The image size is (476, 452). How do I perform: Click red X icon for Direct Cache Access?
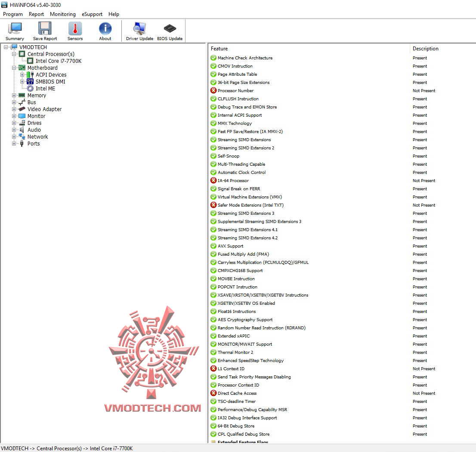[x=213, y=393]
